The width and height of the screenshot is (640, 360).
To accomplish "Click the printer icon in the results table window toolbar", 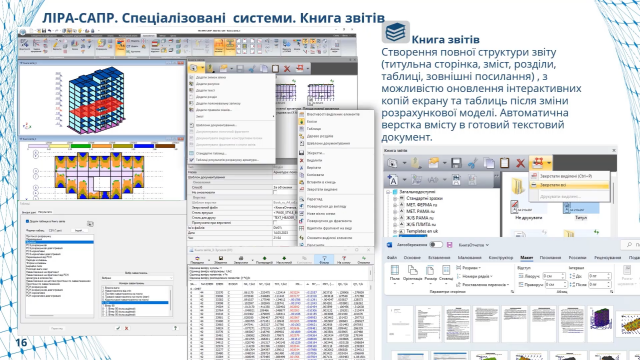I will point(240,259).
